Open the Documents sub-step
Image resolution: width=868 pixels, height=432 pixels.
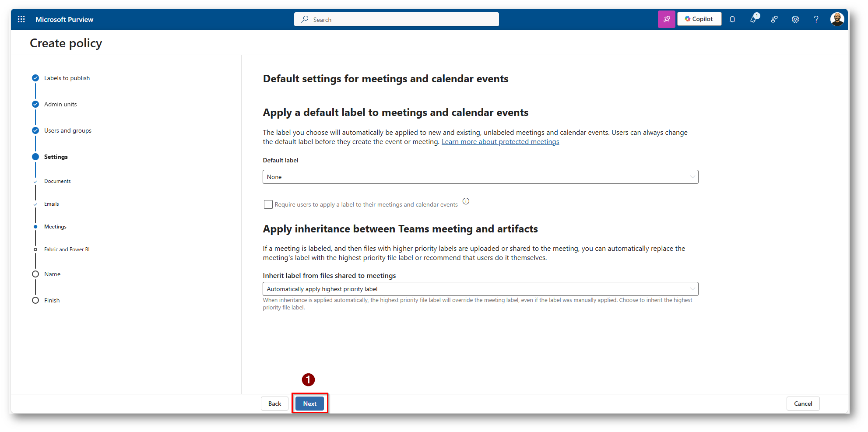point(57,181)
